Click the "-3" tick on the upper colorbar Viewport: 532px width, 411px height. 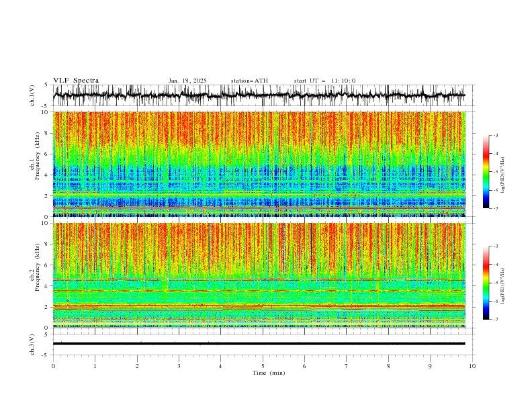496,135
